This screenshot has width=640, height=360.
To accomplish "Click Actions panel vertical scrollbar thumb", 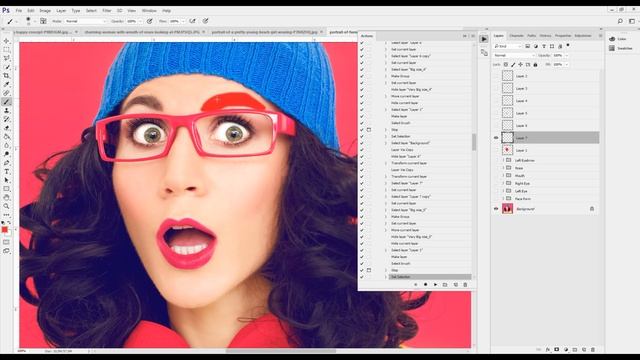I will click(x=474, y=142).
